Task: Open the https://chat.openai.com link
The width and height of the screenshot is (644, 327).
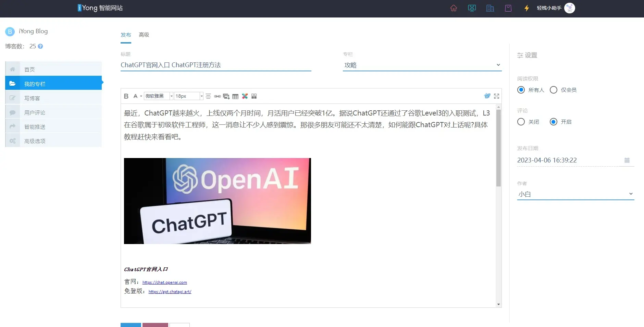Action: coord(164,282)
